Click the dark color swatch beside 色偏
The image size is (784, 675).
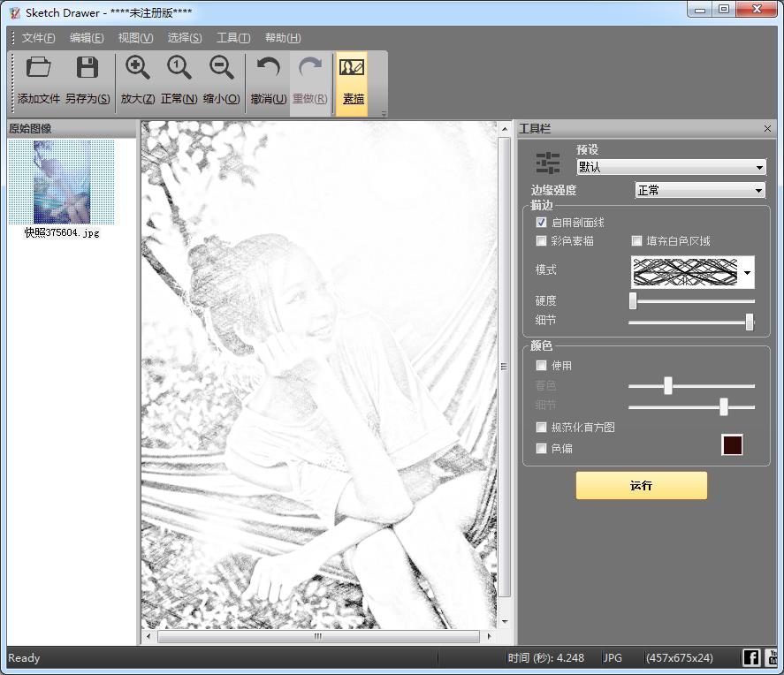click(732, 445)
